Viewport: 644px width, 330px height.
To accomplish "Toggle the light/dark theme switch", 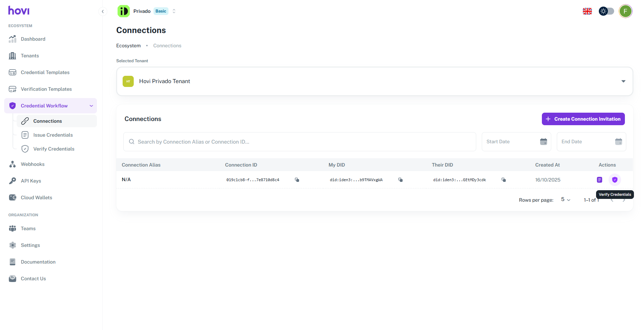I will pos(606,11).
